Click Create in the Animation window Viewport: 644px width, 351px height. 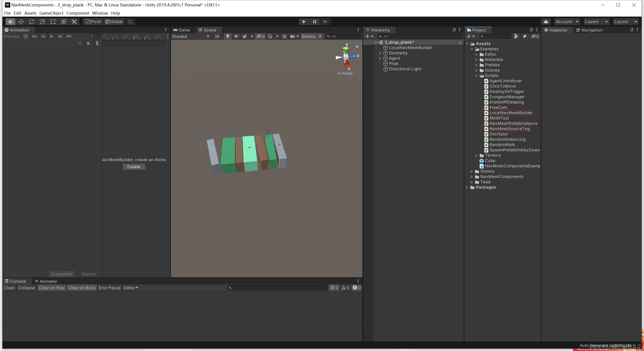pos(134,167)
